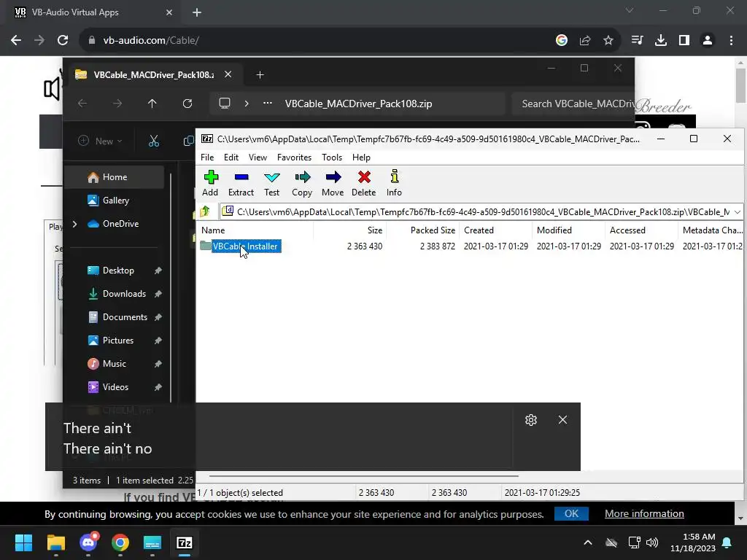The height and width of the screenshot is (560, 747).
Task: Click the Cut scissors icon in Explorer
Action: pos(153,141)
